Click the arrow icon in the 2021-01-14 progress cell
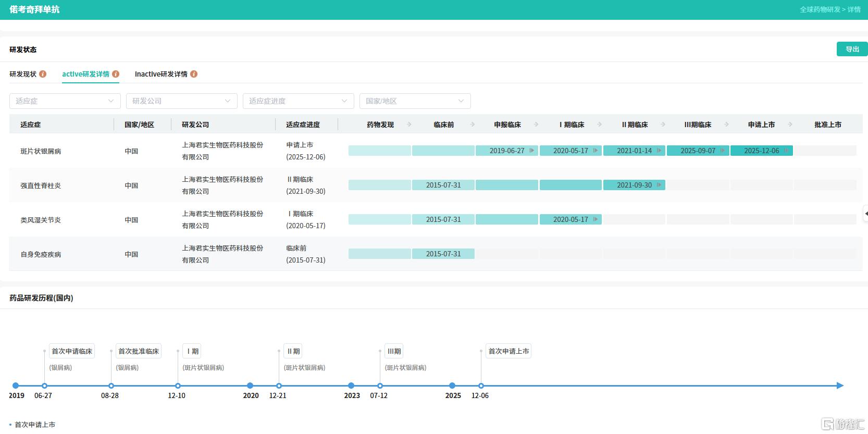The image size is (868, 434). pyautogui.click(x=659, y=151)
